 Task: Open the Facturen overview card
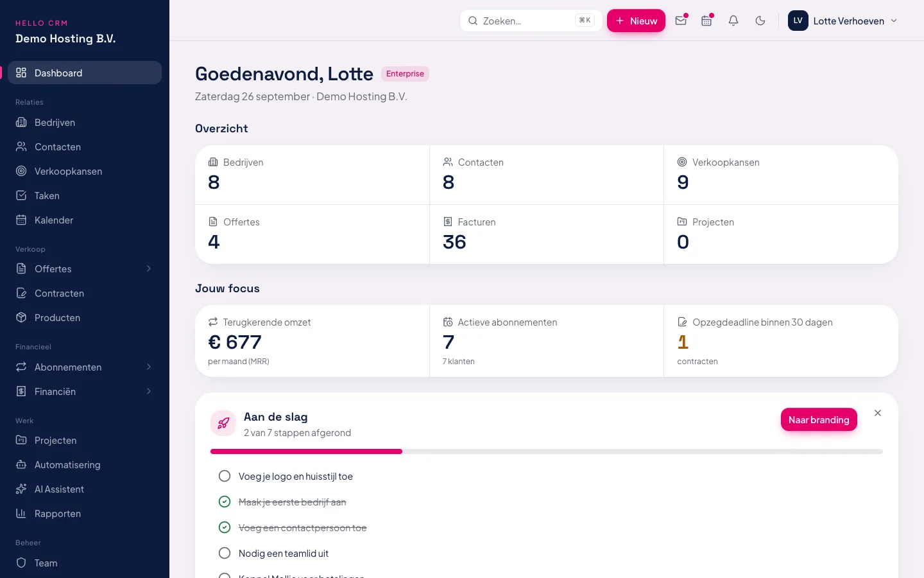tap(547, 234)
